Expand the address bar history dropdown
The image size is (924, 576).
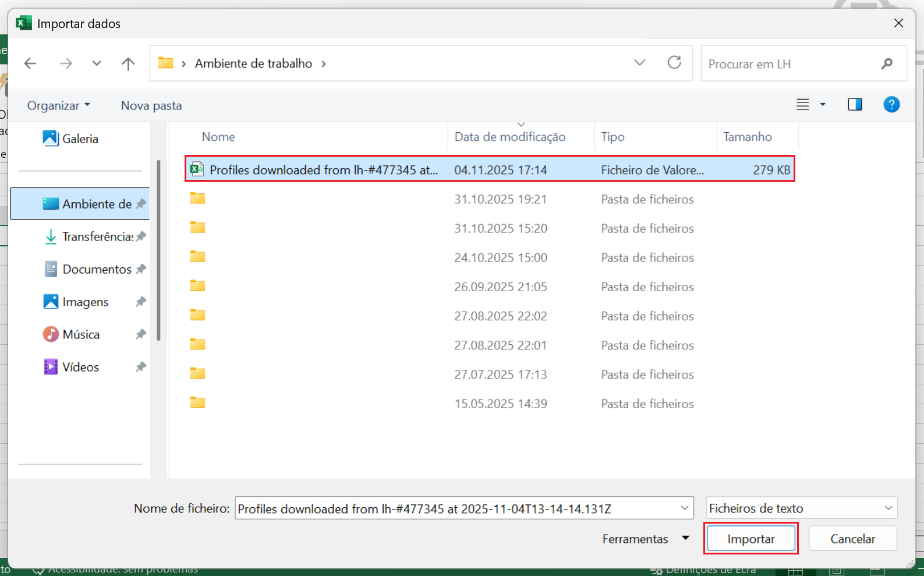pyautogui.click(x=639, y=63)
